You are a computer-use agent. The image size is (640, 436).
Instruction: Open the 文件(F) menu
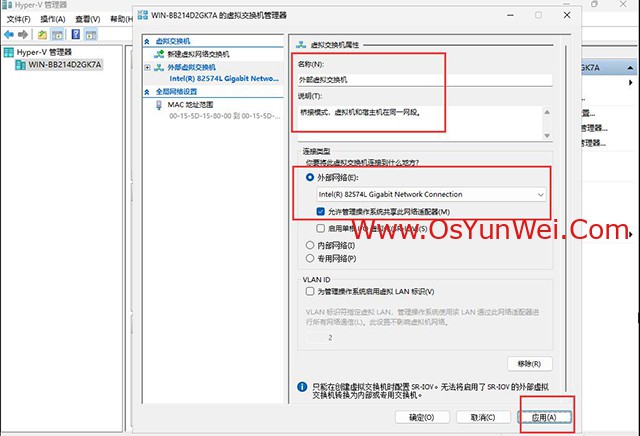18,19
